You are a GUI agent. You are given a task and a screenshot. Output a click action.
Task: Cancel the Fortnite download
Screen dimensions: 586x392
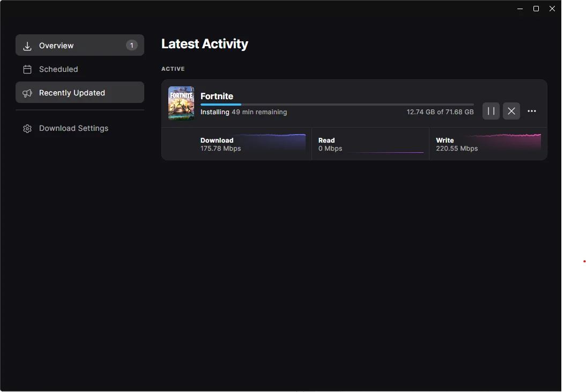(511, 111)
